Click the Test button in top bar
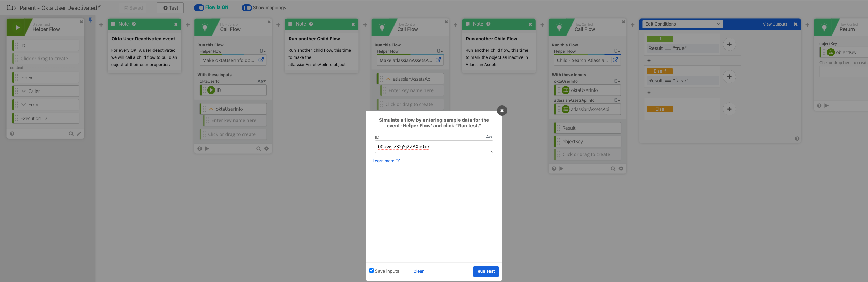The height and width of the screenshot is (282, 868). click(170, 8)
